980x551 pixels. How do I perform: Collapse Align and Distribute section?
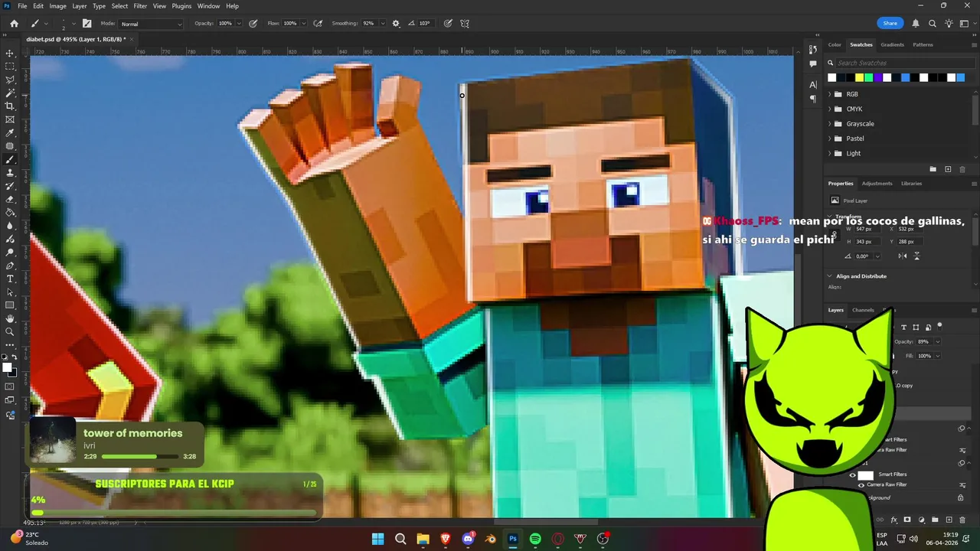click(830, 276)
